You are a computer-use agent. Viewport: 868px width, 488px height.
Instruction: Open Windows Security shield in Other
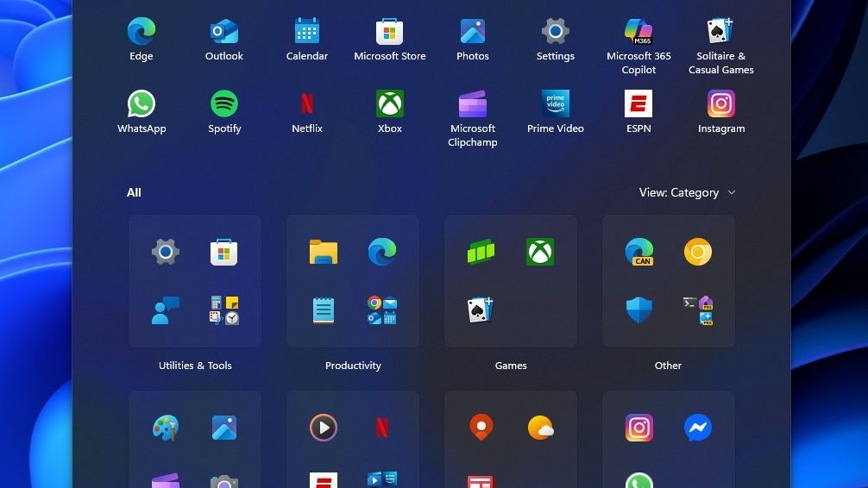point(639,310)
